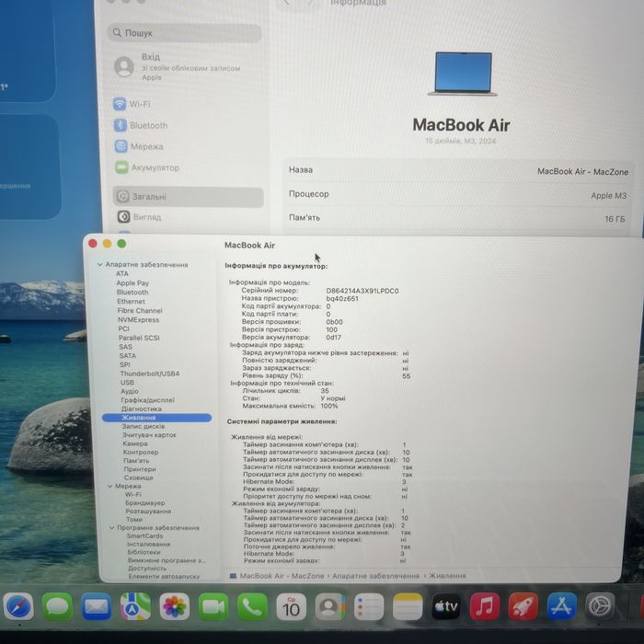The width and height of the screenshot is (644, 644).
Task: Open Music app in the Dock
Action: (x=485, y=606)
